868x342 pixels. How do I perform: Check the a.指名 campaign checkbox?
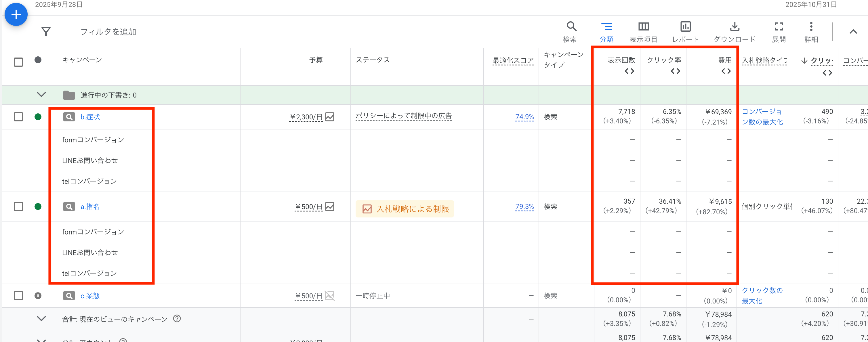18,207
